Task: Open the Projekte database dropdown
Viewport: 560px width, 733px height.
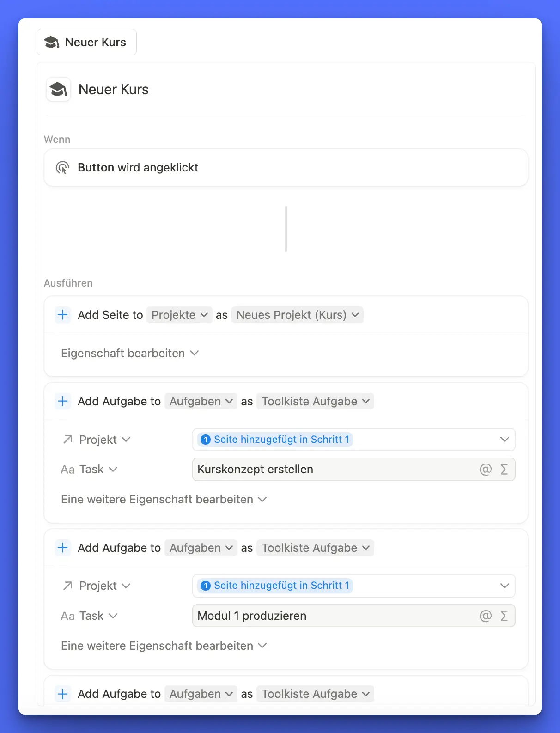Action: pos(179,315)
